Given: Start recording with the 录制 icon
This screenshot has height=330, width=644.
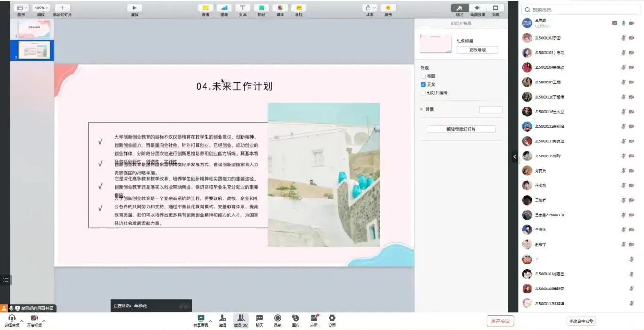Looking at the screenshot, I should (x=278, y=319).
